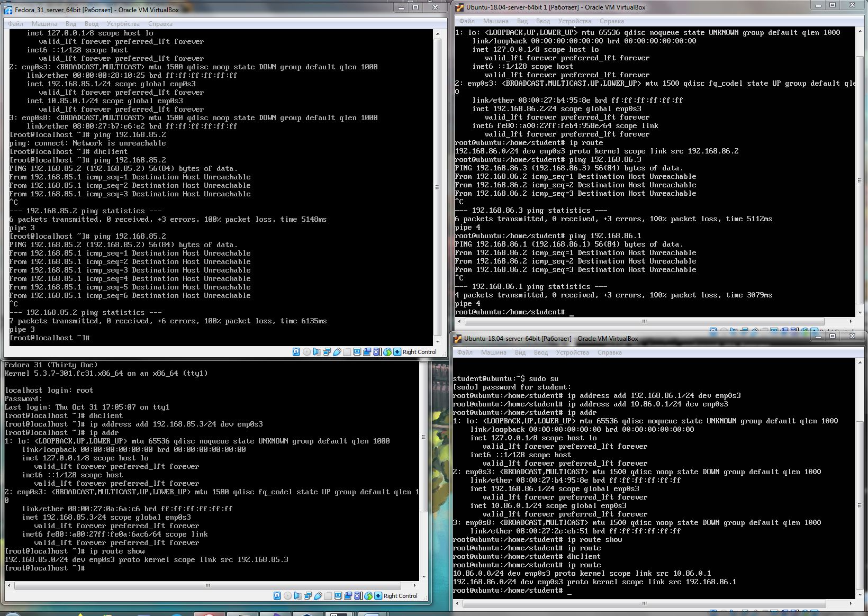Image resolution: width=868 pixels, height=616 pixels.
Task: Click the Right Control label in the Fedora_31 window
Action: tap(419, 352)
